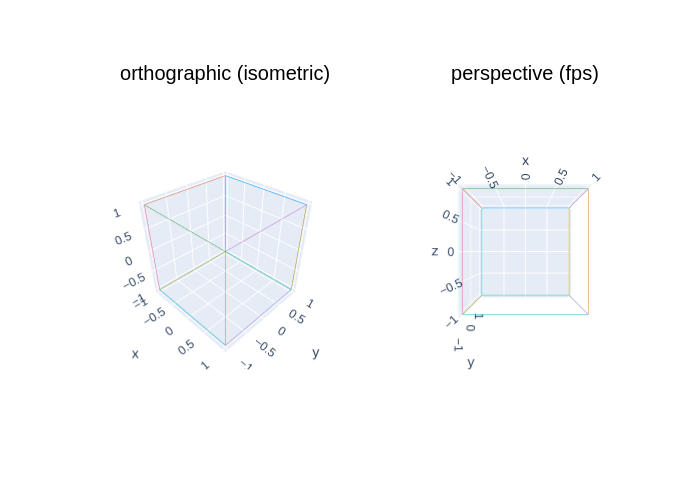Click y tick '0.5' on isometric plot
This screenshot has height=500, width=700.
click(296, 317)
